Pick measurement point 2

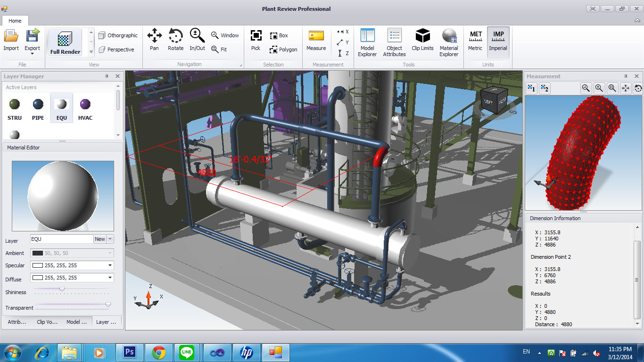545,88
